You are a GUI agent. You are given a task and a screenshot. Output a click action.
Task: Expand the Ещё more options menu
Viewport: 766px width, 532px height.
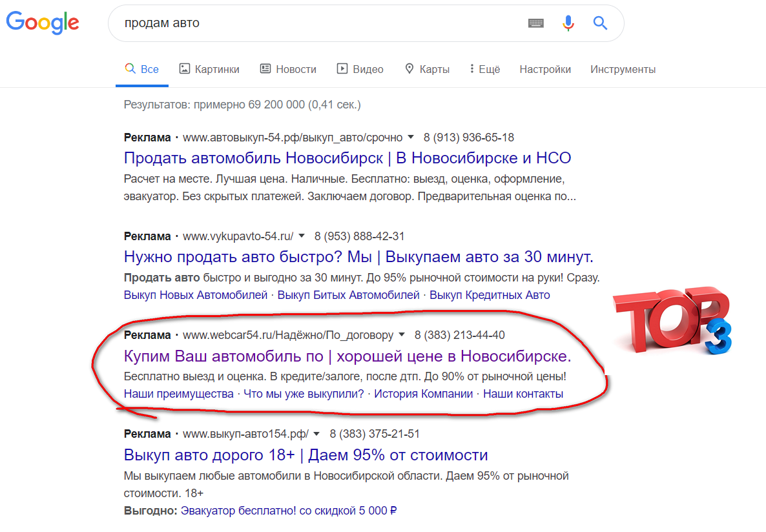tap(485, 69)
